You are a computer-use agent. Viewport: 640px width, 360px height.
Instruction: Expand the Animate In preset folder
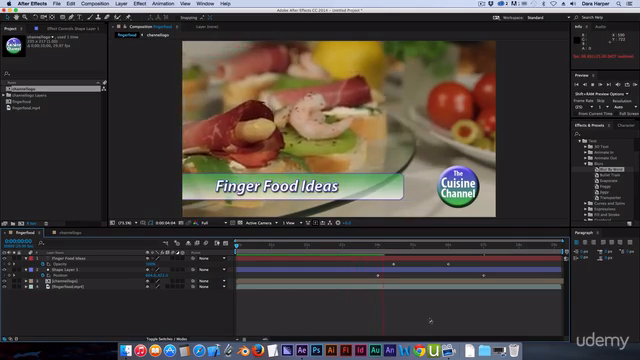[x=585, y=152]
